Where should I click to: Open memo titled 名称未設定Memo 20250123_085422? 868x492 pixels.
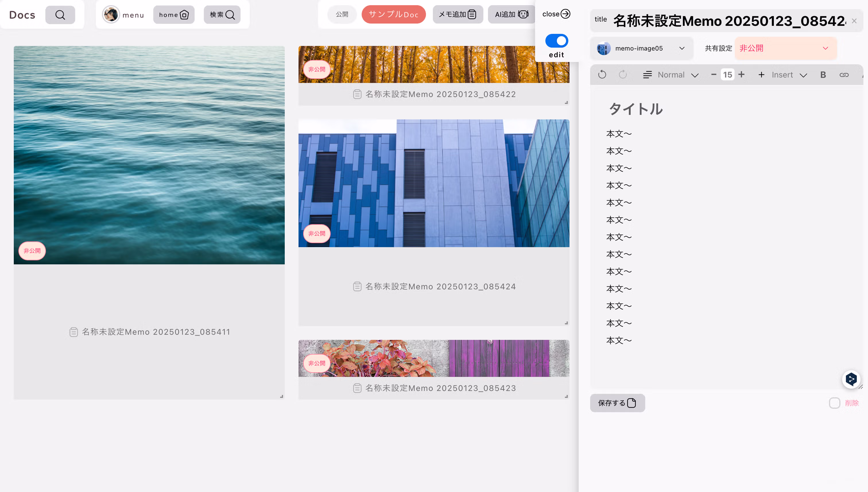441,94
